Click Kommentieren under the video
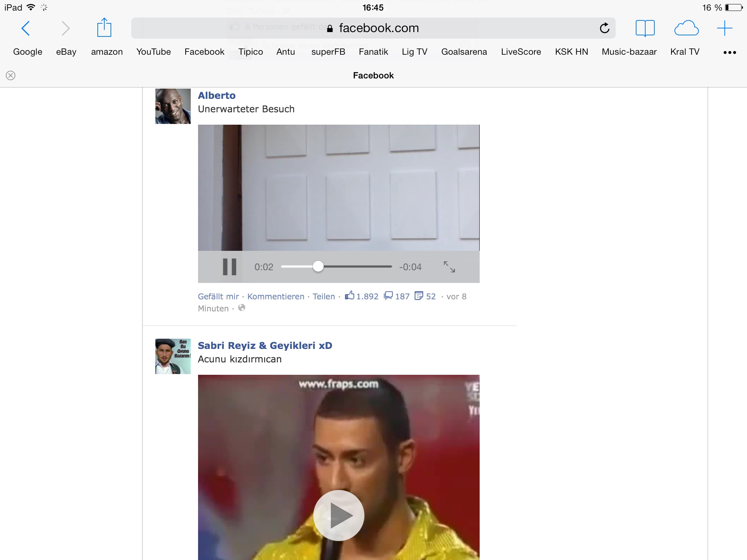This screenshot has height=560, width=747. [x=275, y=296]
